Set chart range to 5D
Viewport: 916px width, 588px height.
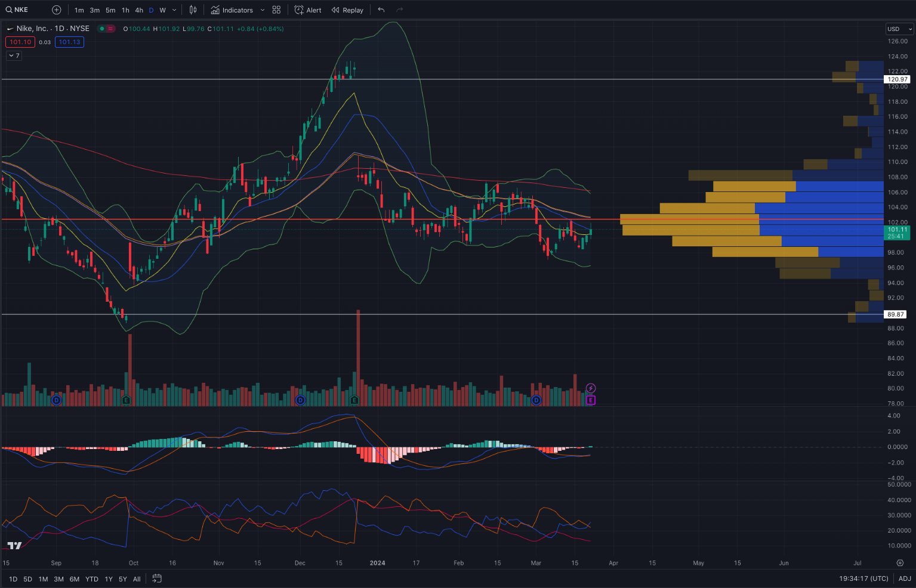(x=27, y=579)
